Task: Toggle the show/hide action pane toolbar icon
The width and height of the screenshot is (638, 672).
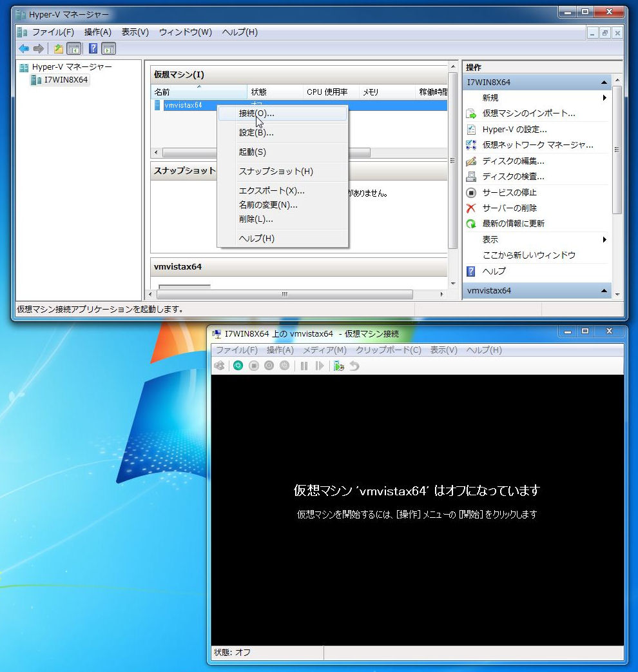Action: pyautogui.click(x=109, y=49)
